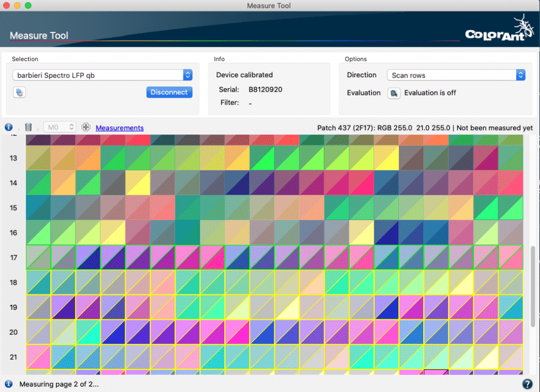The width and height of the screenshot is (540, 392).
Task: Open Help using the question mark icon
Action: coord(527,384)
